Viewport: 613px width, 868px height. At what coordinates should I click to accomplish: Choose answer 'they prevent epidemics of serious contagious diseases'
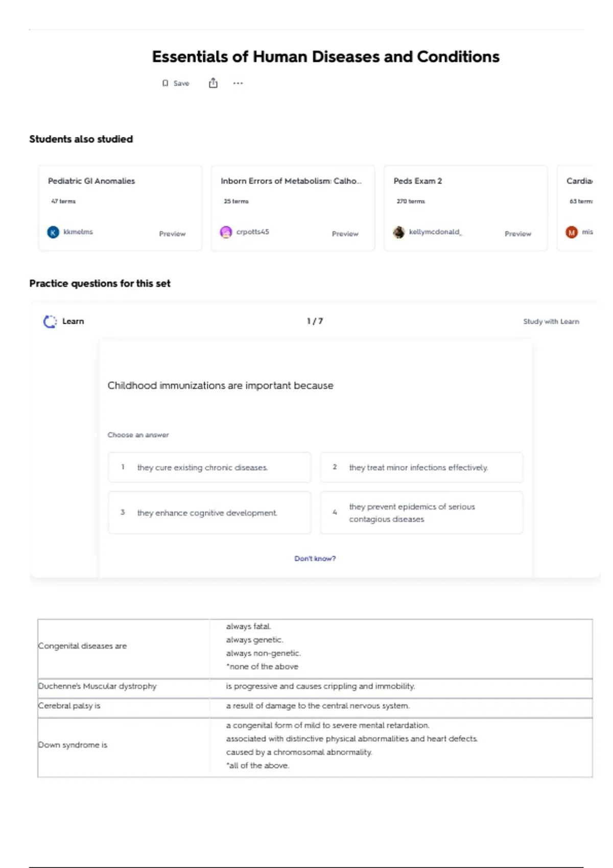421,513
